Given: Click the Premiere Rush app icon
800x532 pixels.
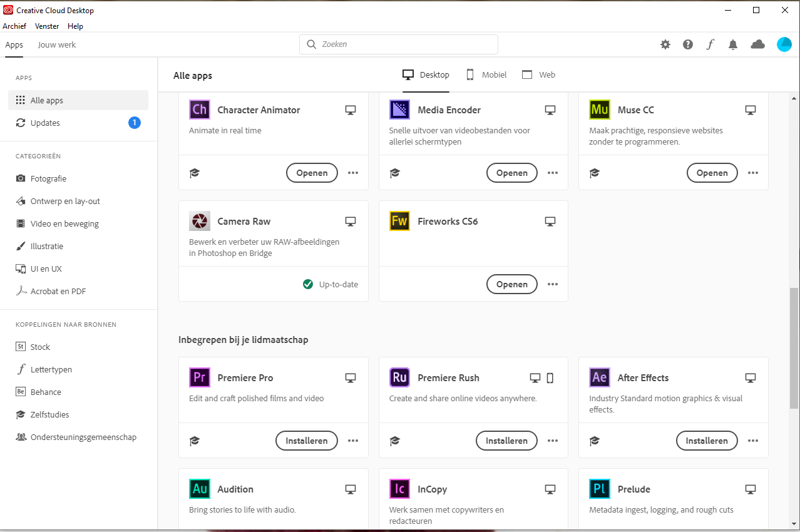Looking at the screenshot, I should point(399,377).
